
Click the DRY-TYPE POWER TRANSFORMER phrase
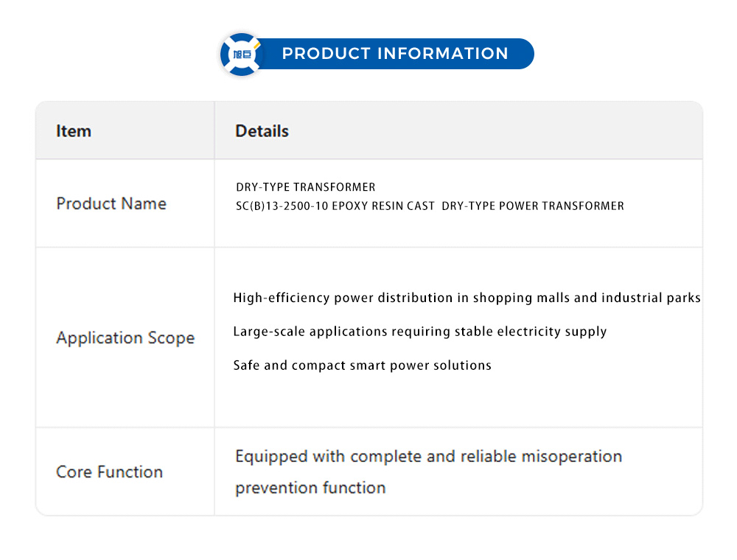[x=532, y=206]
